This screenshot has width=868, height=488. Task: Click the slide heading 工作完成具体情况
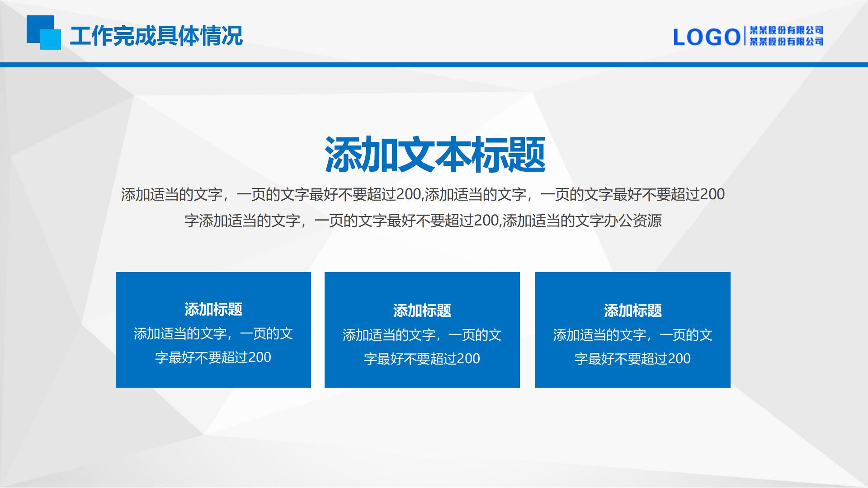click(156, 36)
